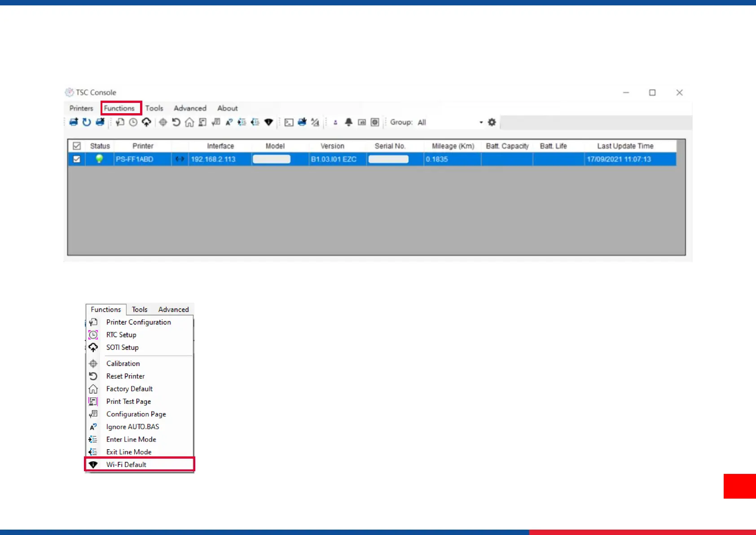
Task: Click the Exit Line Mode toolbar icon
Action: pyautogui.click(x=255, y=122)
